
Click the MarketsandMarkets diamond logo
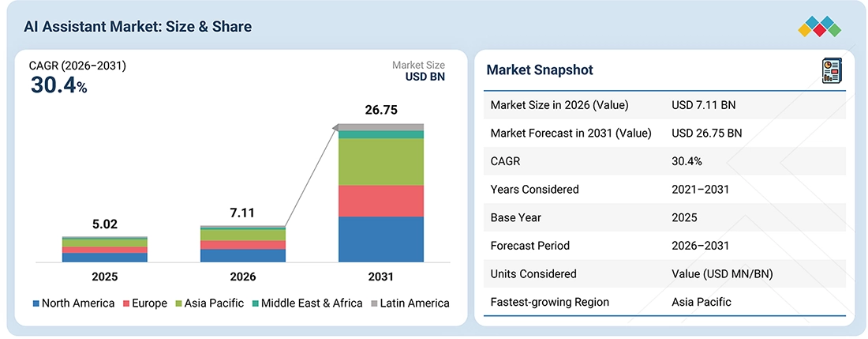coord(819,27)
